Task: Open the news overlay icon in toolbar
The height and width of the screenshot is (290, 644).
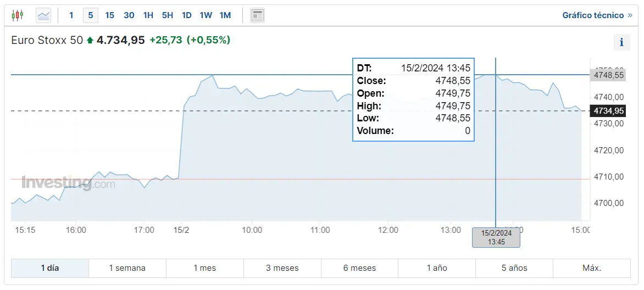Action: tap(257, 15)
